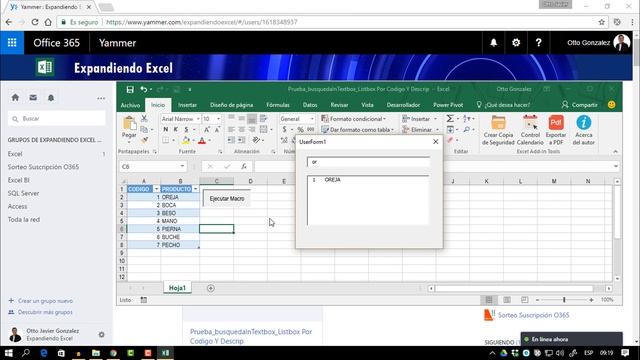Screen dimensions: 640x360
Task: Open the PRODUCTO column filter dropdown
Action: [196, 189]
